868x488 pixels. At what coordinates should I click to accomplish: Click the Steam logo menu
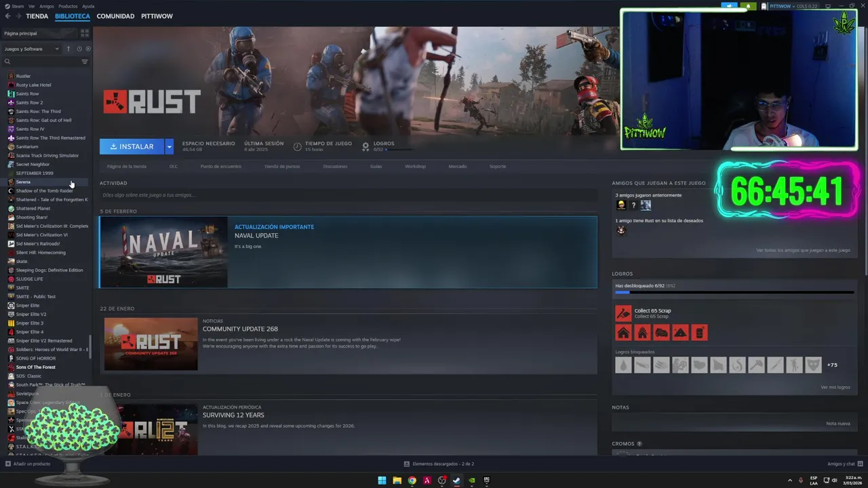pos(14,6)
